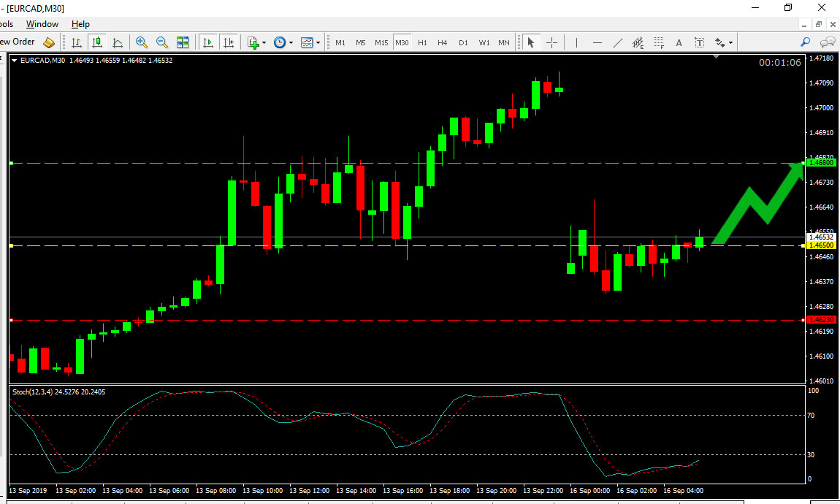
Task: Select the crosshair tool
Action: 551,42
